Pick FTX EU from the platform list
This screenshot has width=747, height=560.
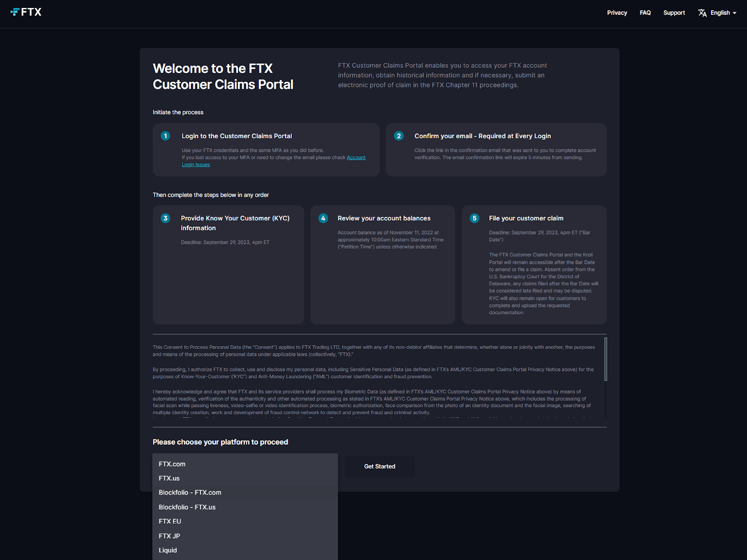coord(245,521)
